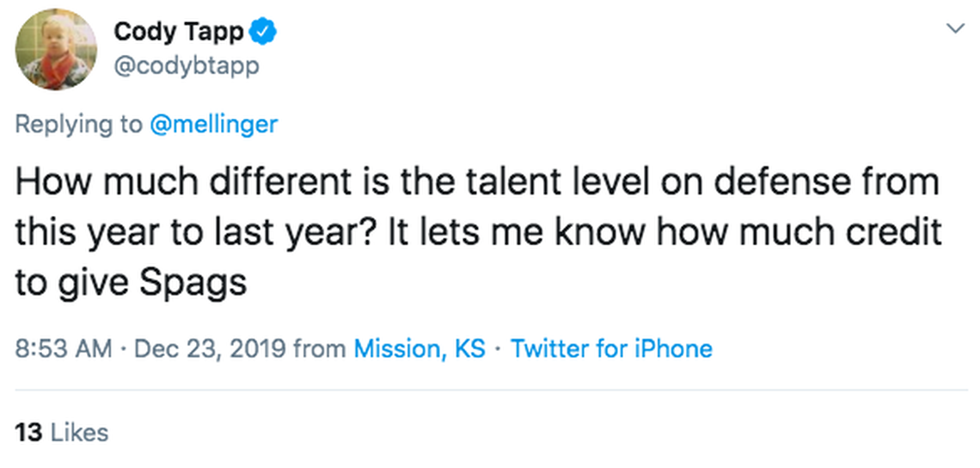Click the "Twitter for iPhone" source link
Image resolution: width=980 pixels, height=468 pixels.
coord(611,349)
